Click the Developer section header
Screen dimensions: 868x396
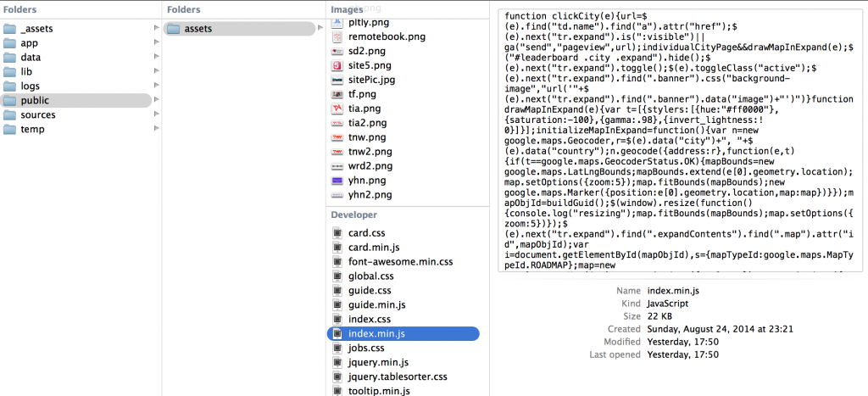pos(354,215)
